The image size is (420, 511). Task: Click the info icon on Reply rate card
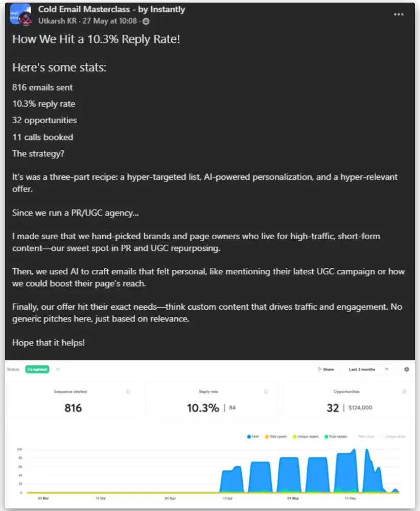[x=266, y=392]
